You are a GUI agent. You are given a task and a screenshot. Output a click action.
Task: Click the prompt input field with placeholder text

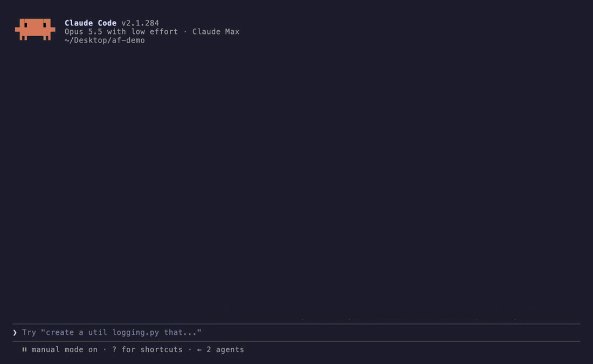click(x=296, y=332)
